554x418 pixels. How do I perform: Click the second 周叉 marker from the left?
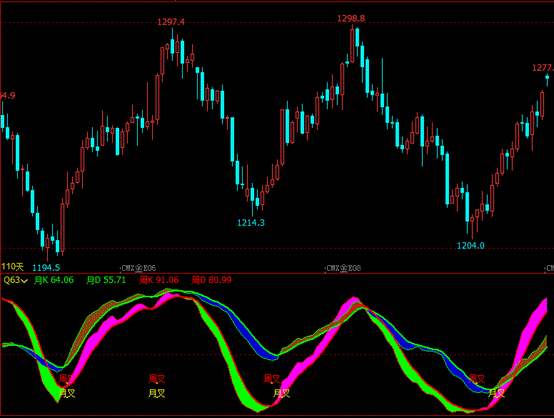(157, 379)
